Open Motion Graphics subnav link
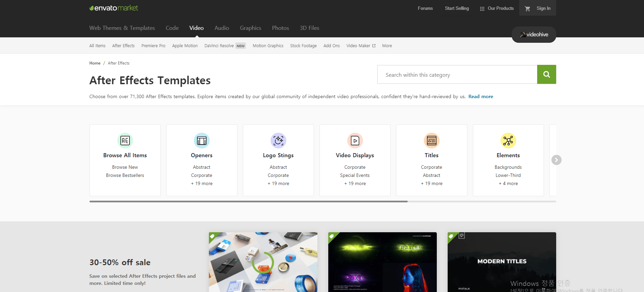 (268, 46)
